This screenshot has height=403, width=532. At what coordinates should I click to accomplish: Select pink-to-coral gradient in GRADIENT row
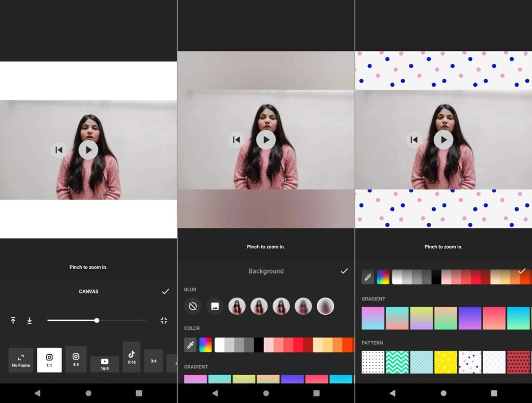tap(494, 318)
